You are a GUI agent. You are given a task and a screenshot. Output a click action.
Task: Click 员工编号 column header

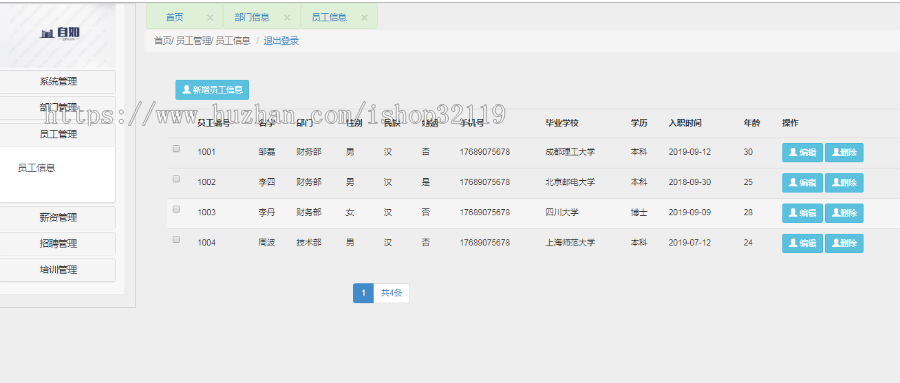pyautogui.click(x=214, y=123)
